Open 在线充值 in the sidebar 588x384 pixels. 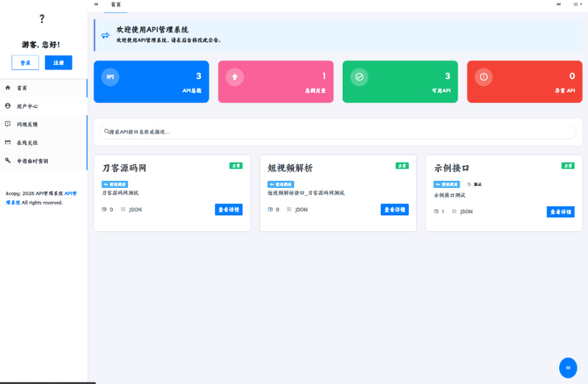coord(43,143)
